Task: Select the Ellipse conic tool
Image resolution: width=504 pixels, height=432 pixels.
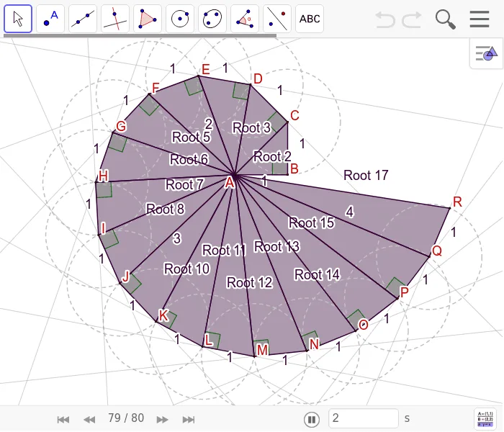Action: click(212, 19)
